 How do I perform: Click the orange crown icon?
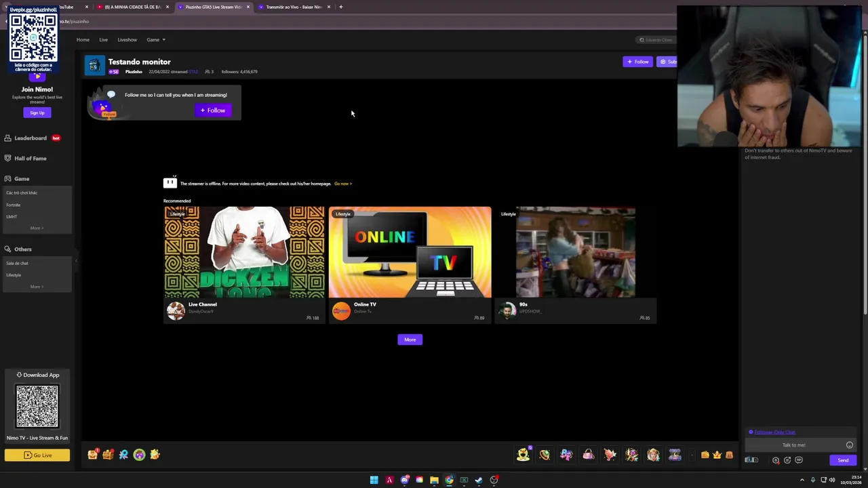point(717,455)
